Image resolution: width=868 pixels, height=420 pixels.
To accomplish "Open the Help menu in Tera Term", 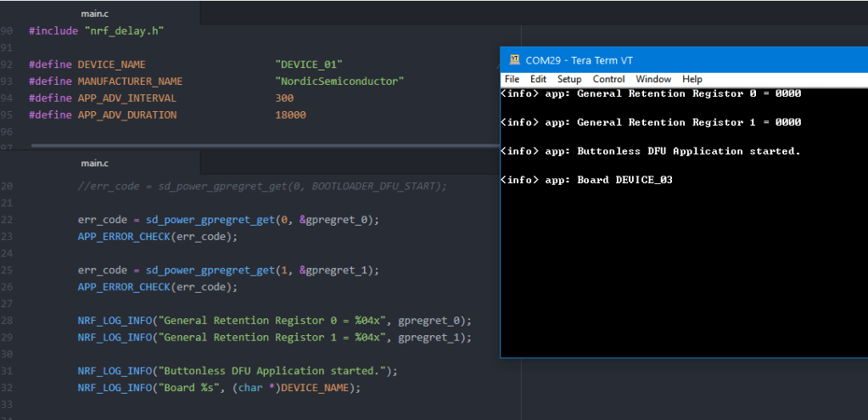I will pos(692,79).
